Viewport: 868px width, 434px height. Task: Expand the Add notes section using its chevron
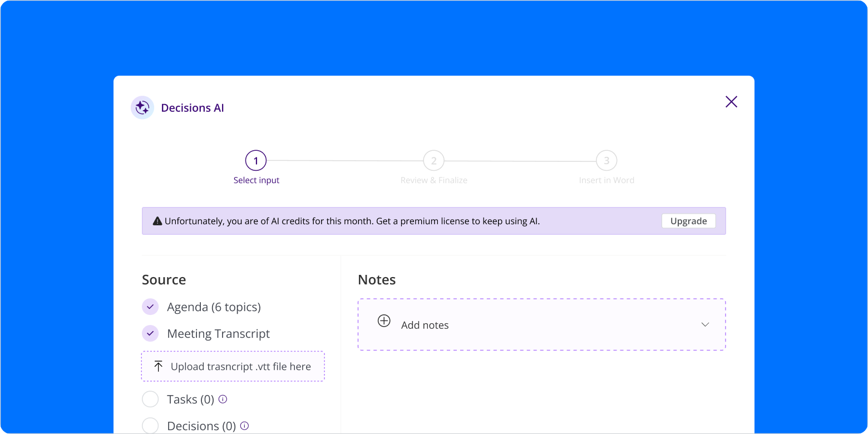[706, 324]
